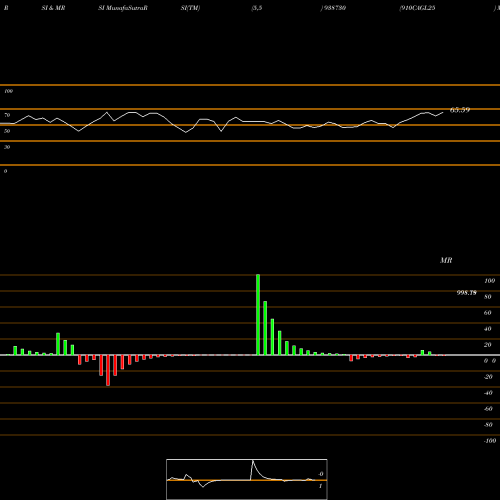Click the MR axis 40 label
The height and width of the screenshot is (500, 500).
[488, 329]
